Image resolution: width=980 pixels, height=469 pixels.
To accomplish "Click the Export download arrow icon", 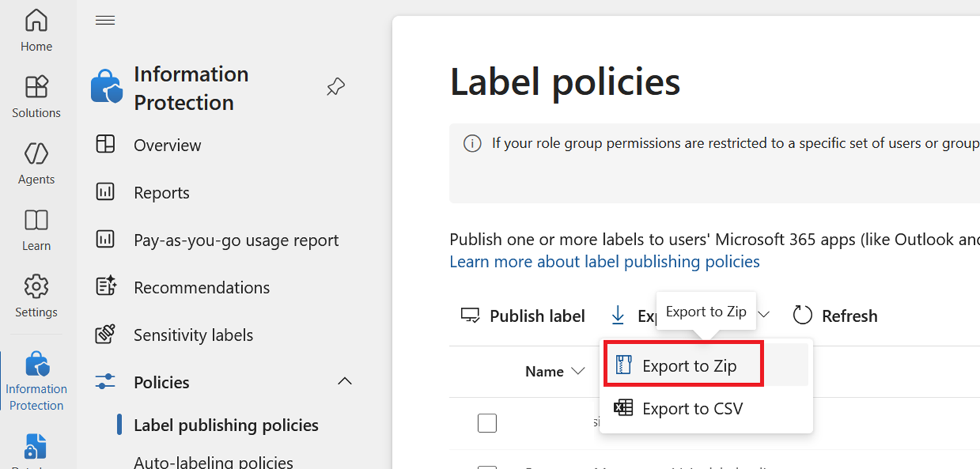I will (x=618, y=315).
